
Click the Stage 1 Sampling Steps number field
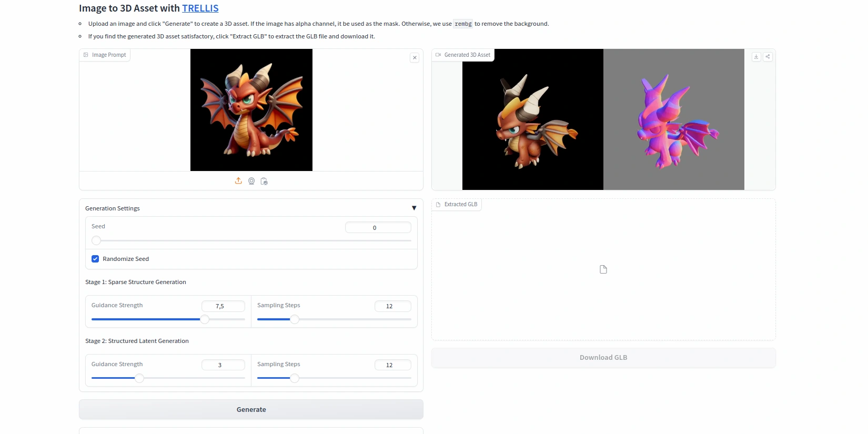click(392, 306)
